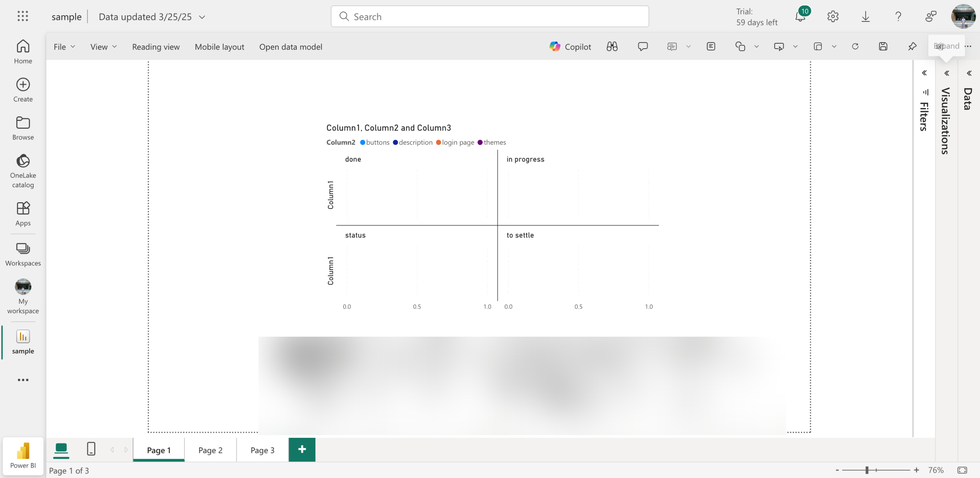Screen dimensions: 980x478
Task: Expand the File menu dropdown
Action: coord(64,47)
